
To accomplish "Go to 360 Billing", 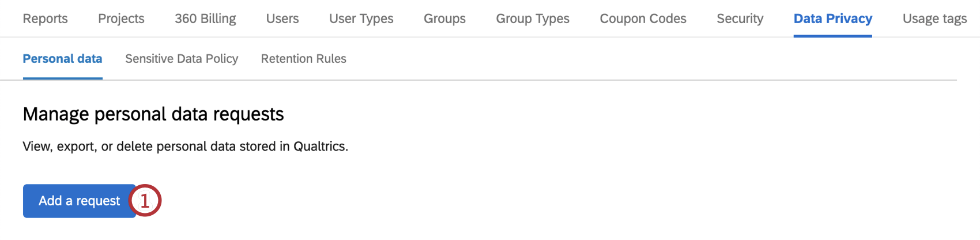I will [x=205, y=18].
